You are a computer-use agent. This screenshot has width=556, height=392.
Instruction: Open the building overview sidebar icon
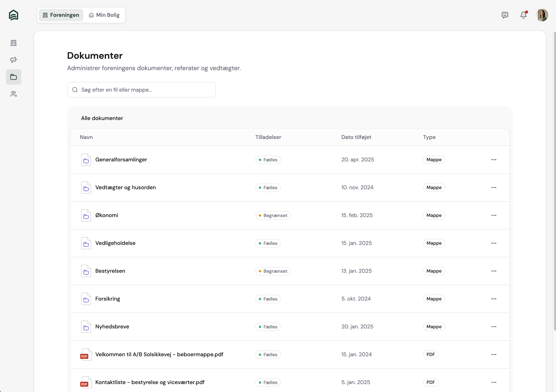pyautogui.click(x=14, y=43)
